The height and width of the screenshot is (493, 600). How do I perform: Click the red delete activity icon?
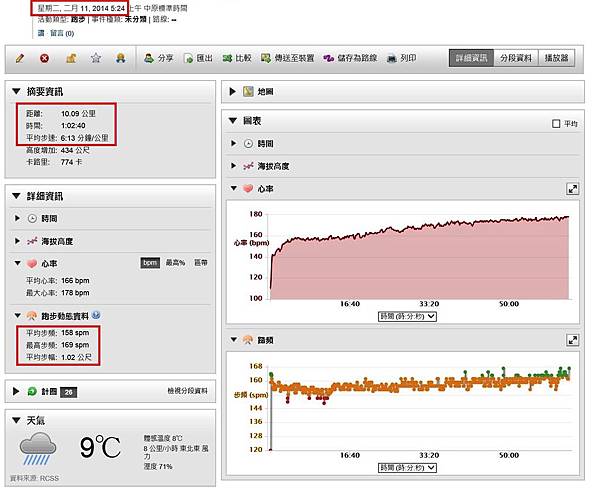[44, 58]
